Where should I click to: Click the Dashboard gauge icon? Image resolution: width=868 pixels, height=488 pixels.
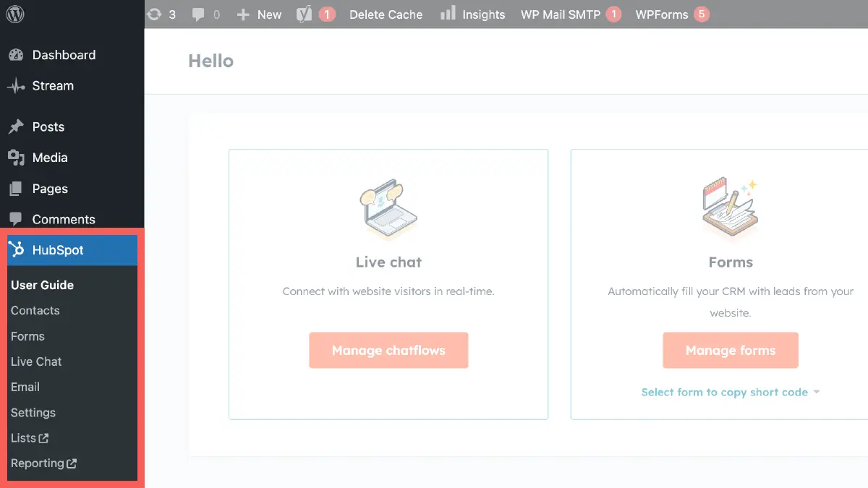click(x=16, y=55)
